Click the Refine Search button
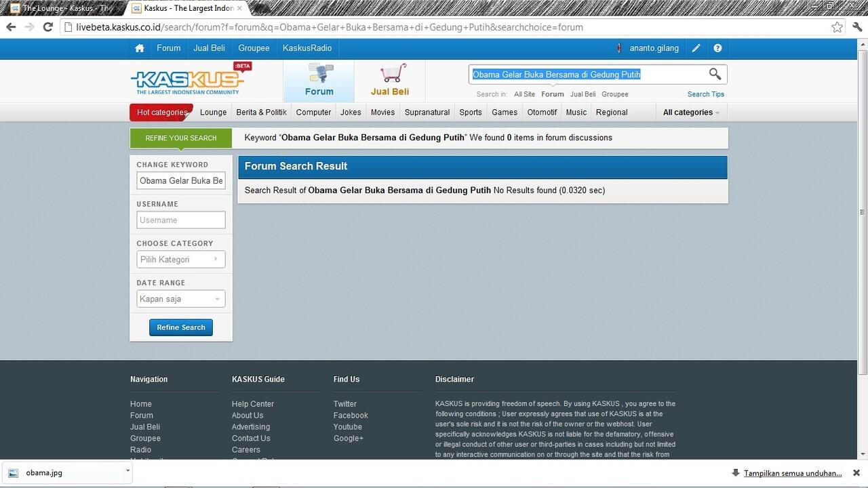 181,327
